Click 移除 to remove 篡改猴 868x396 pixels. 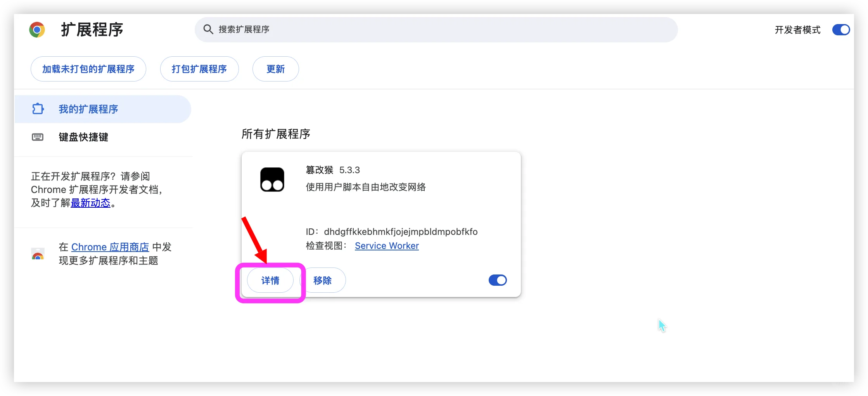pyautogui.click(x=323, y=280)
